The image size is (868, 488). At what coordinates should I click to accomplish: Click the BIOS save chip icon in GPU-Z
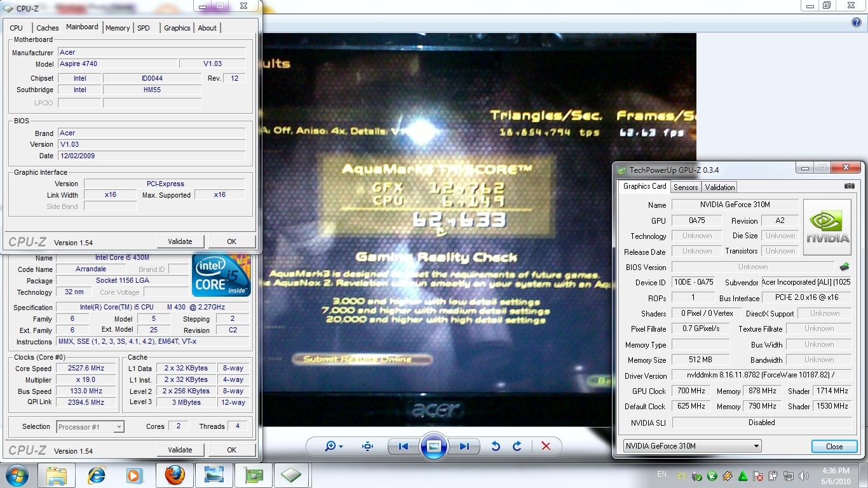click(x=844, y=267)
